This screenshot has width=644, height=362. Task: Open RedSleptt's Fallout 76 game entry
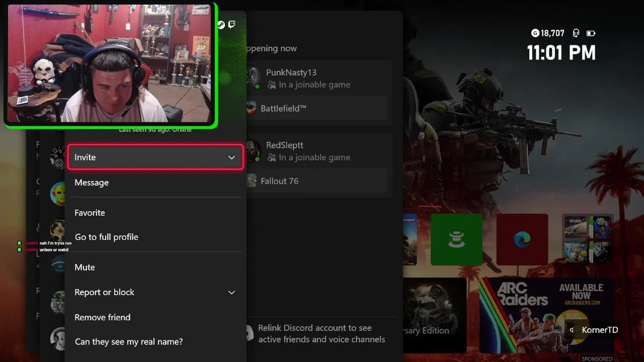click(316, 181)
